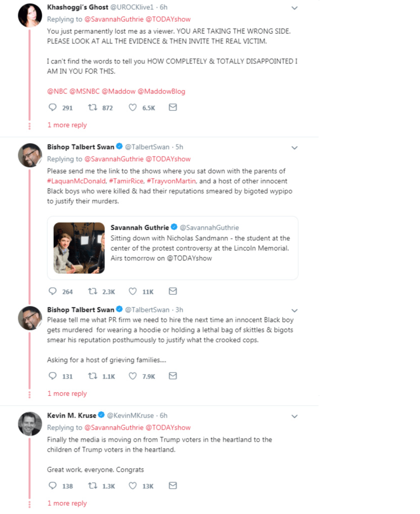Like Bishop Talbert Swan's first tweet
The height and width of the screenshot is (514, 420).
point(133,291)
